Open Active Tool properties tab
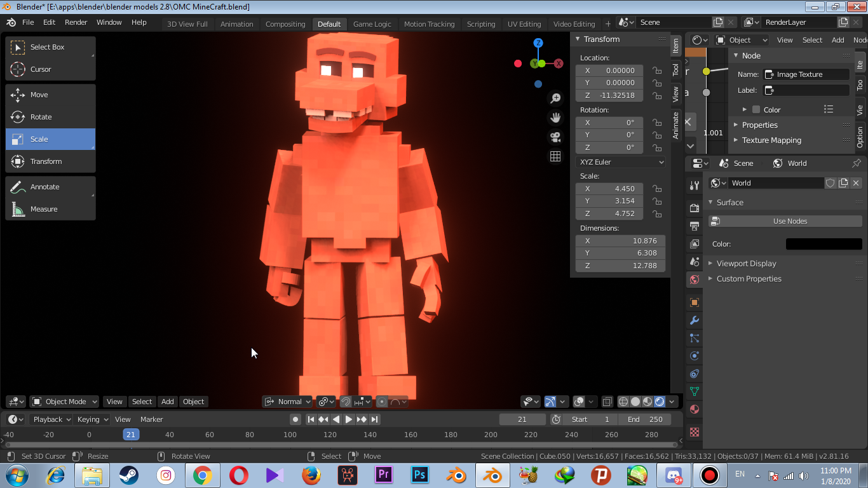Viewport: 868px width, 488px height. pos(694,186)
